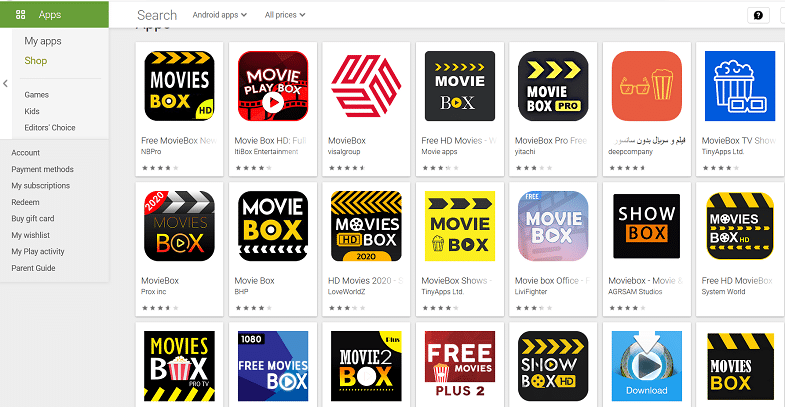
Task: Open the All prices filter dropdown
Action: pyautogui.click(x=285, y=15)
